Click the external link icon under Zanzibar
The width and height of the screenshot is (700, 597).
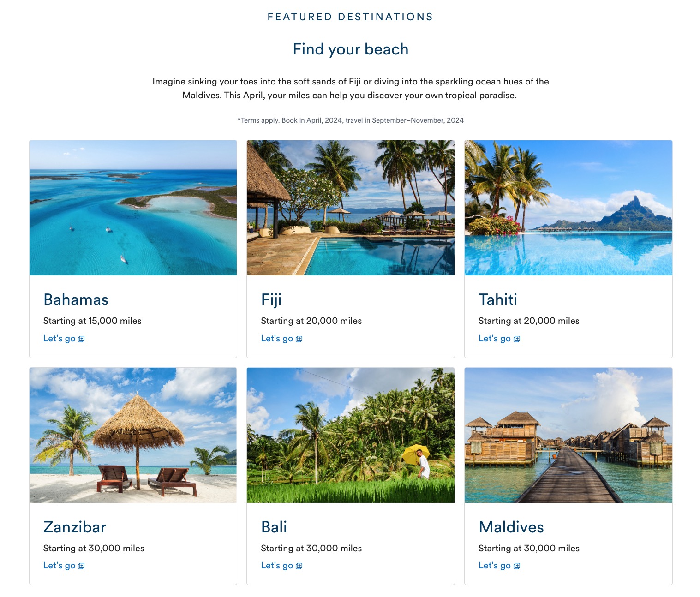(81, 566)
